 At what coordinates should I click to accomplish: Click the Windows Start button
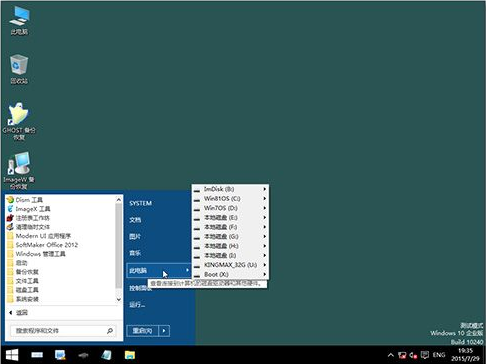coord(12,355)
